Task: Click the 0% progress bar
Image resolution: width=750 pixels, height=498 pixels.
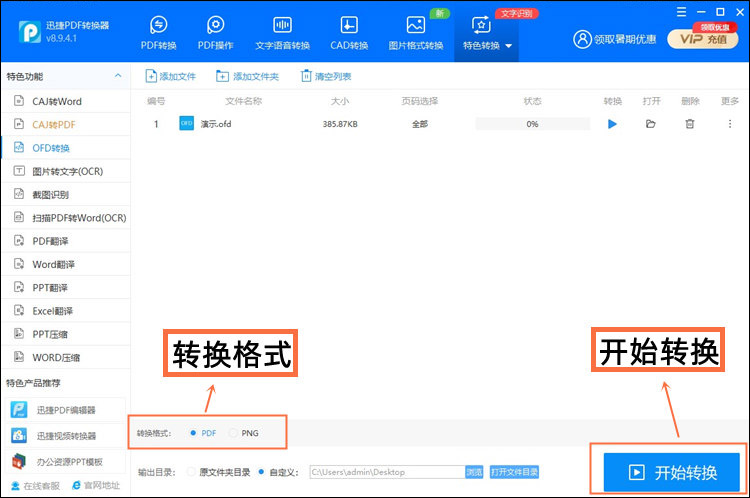Action: pos(532,124)
